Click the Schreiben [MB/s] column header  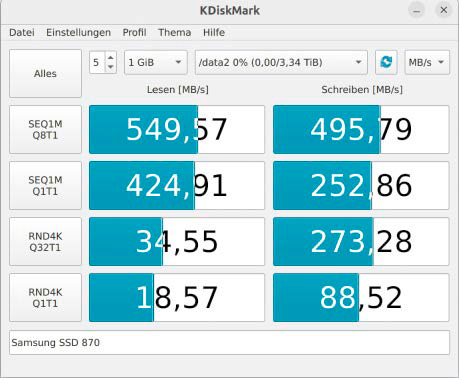[362, 90]
